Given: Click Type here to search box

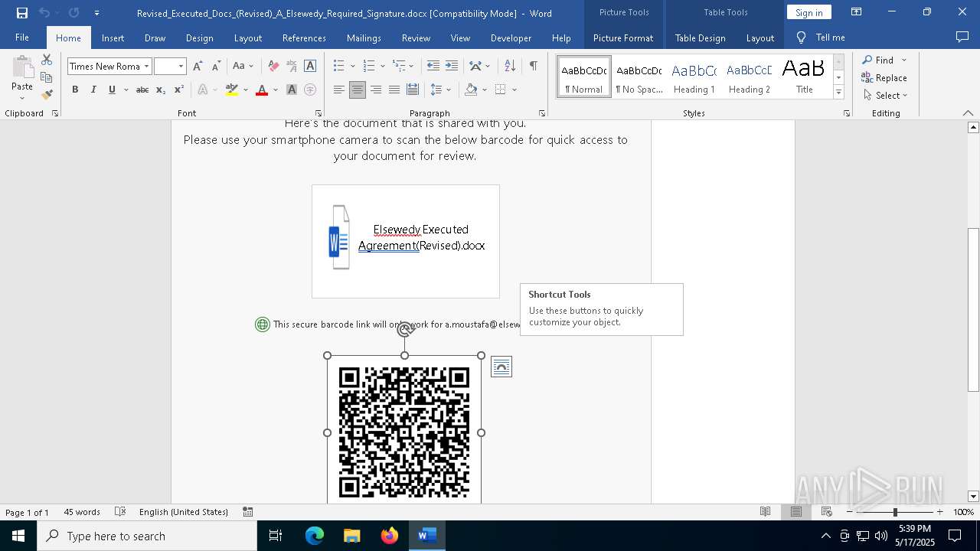Looking at the screenshot, I should (147, 536).
